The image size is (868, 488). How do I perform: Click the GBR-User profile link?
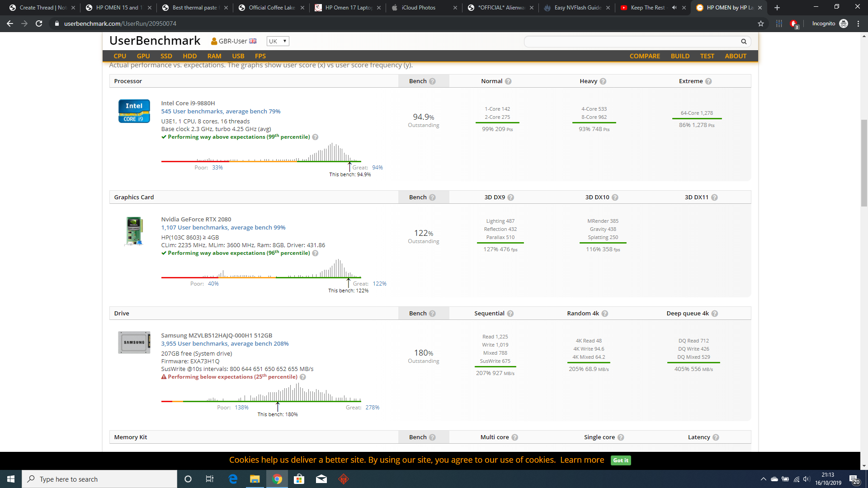tap(233, 41)
